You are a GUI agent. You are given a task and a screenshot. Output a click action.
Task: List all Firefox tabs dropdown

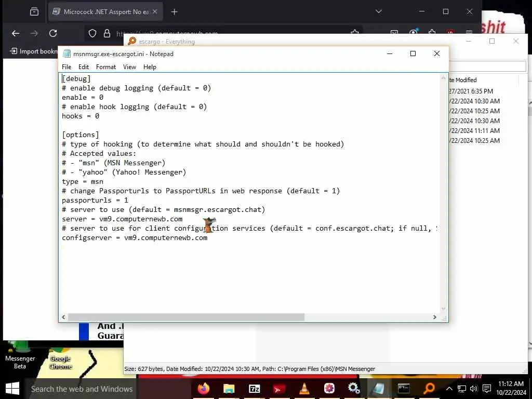379,11
